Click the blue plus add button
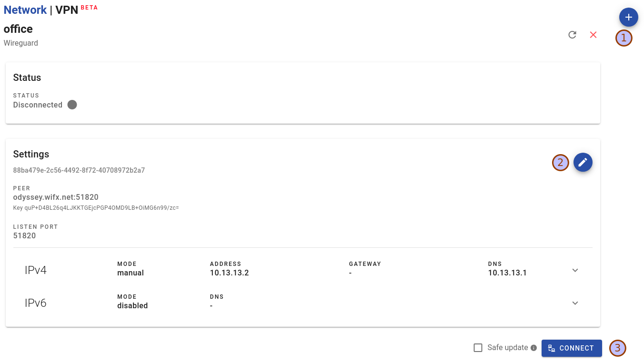Screen dimensions: 644x362 coord(628,18)
